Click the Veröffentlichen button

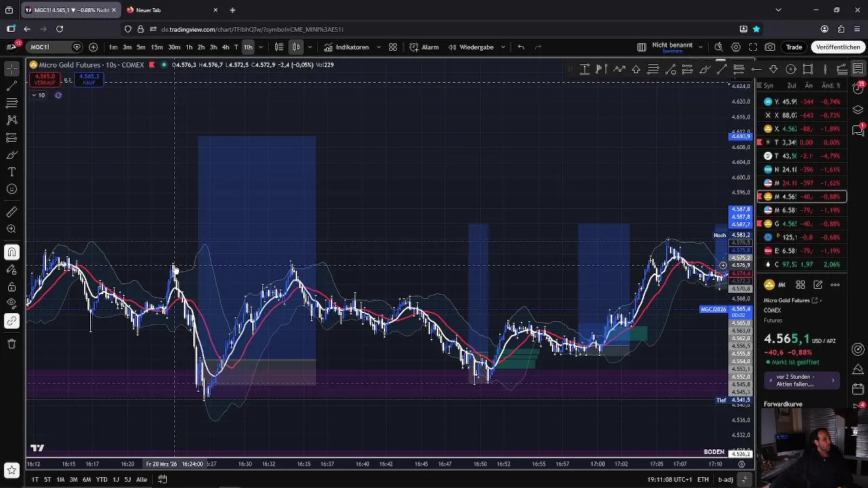pos(838,47)
